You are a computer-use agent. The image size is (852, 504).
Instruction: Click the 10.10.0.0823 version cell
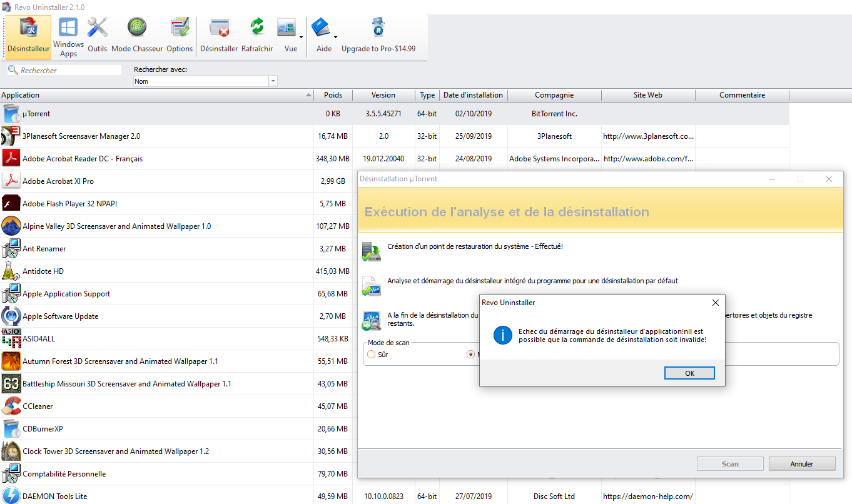(383, 496)
